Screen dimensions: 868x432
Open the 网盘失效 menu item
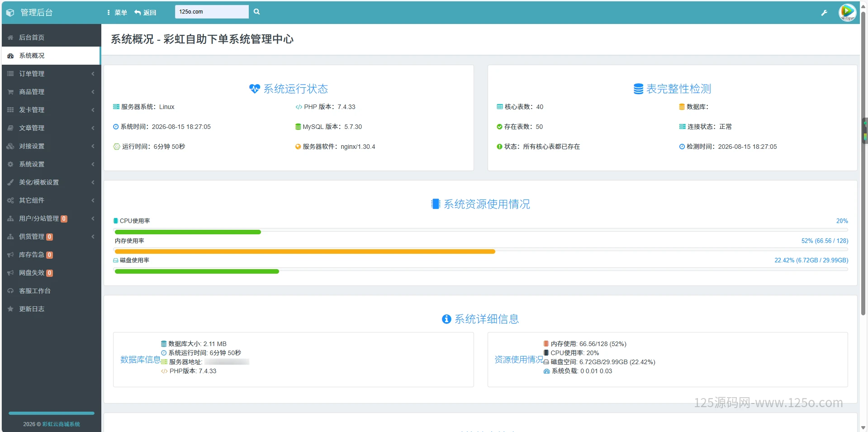point(51,273)
